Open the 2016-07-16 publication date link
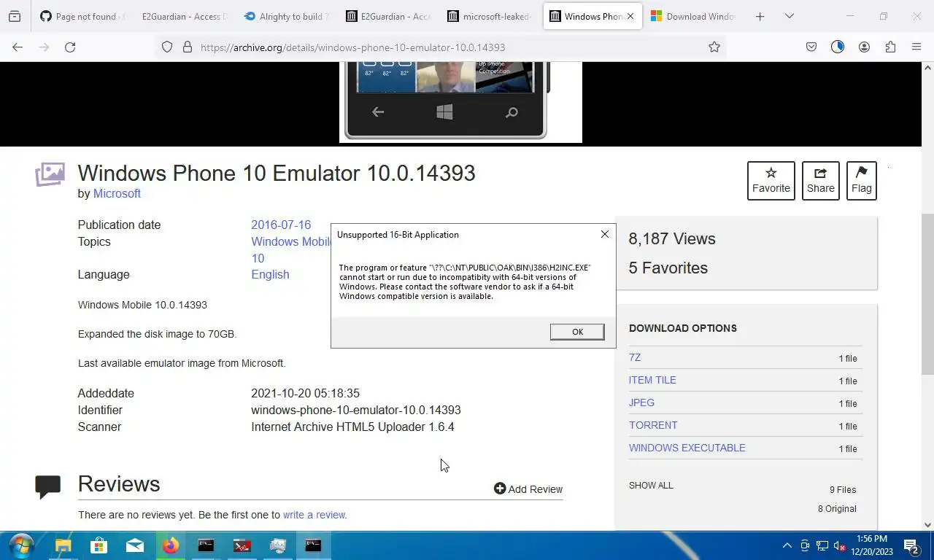The height and width of the screenshot is (560, 934). [281, 225]
